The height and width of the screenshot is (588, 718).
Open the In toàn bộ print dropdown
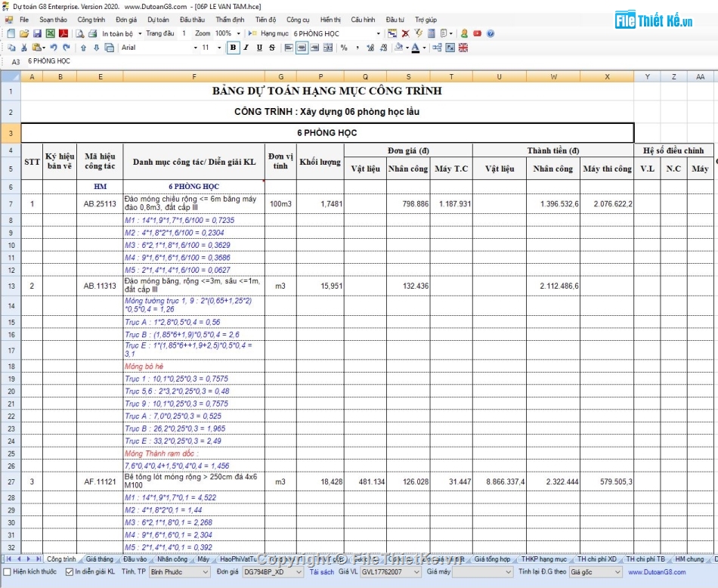coord(140,33)
